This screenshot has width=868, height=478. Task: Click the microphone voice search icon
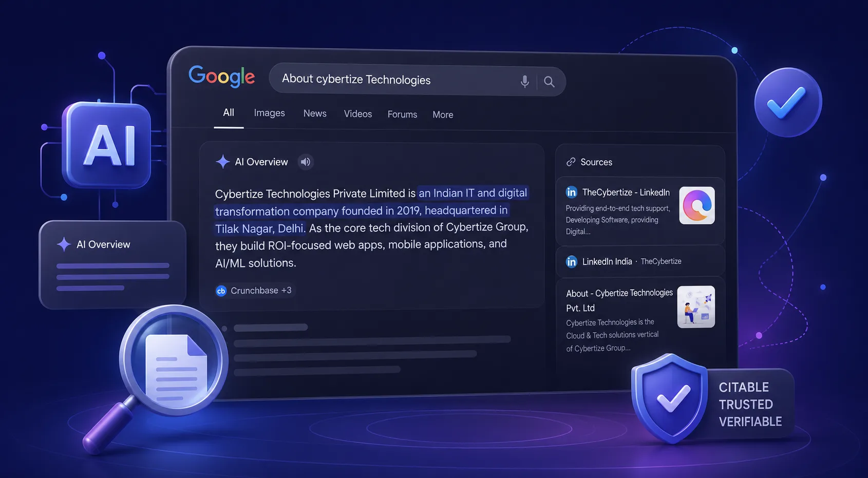pos(524,81)
